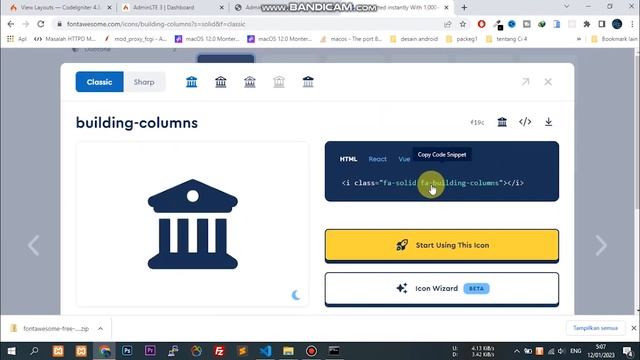The height and width of the screenshot is (360, 640).
Task: Toggle the Chrome side panel icon
Action: coord(602,24)
